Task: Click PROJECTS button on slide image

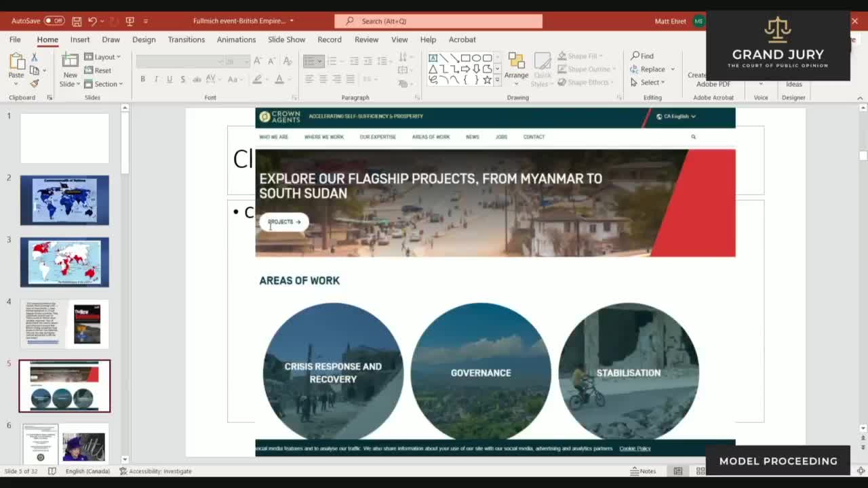Action: pyautogui.click(x=284, y=222)
